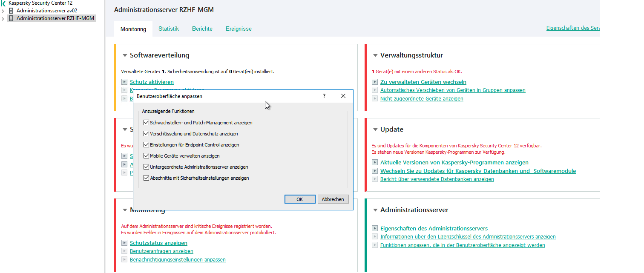
Task: Switch to the Ereignisse tab
Action: coord(239,29)
